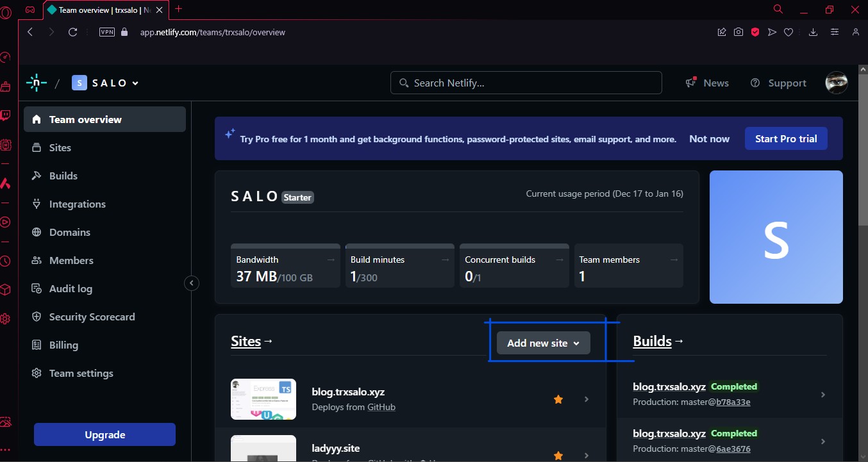This screenshot has width=868, height=462.
Task: Switch to the Team overview browser tab
Action: [x=104, y=10]
